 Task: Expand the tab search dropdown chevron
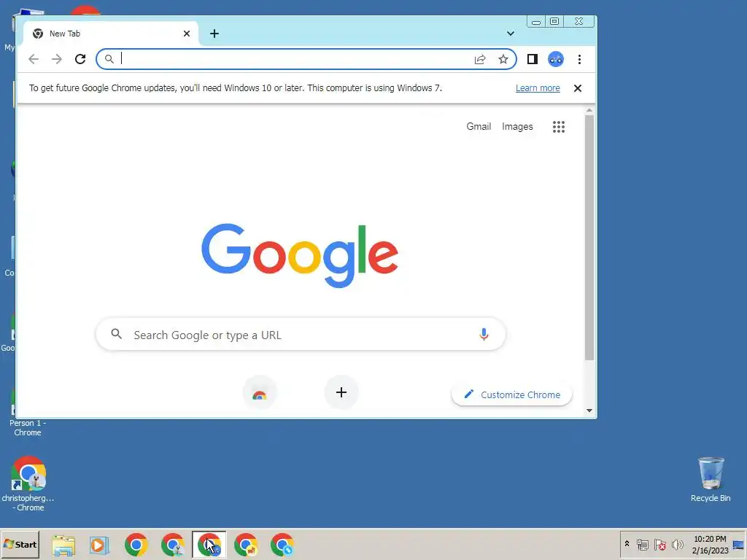coord(510,34)
